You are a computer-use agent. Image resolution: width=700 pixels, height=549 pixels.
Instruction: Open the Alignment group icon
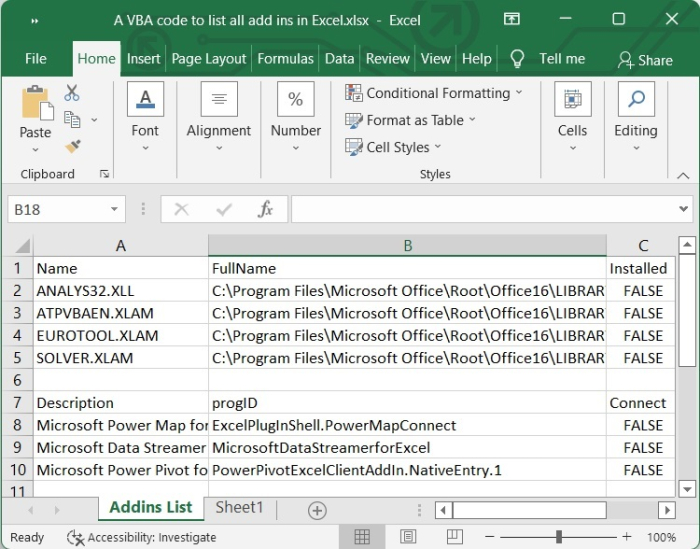coord(218,100)
